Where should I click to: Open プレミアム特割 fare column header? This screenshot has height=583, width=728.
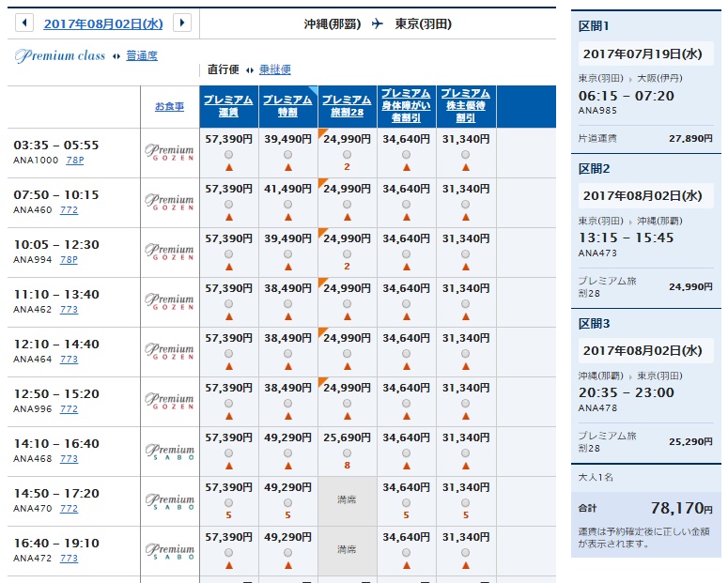tap(287, 106)
